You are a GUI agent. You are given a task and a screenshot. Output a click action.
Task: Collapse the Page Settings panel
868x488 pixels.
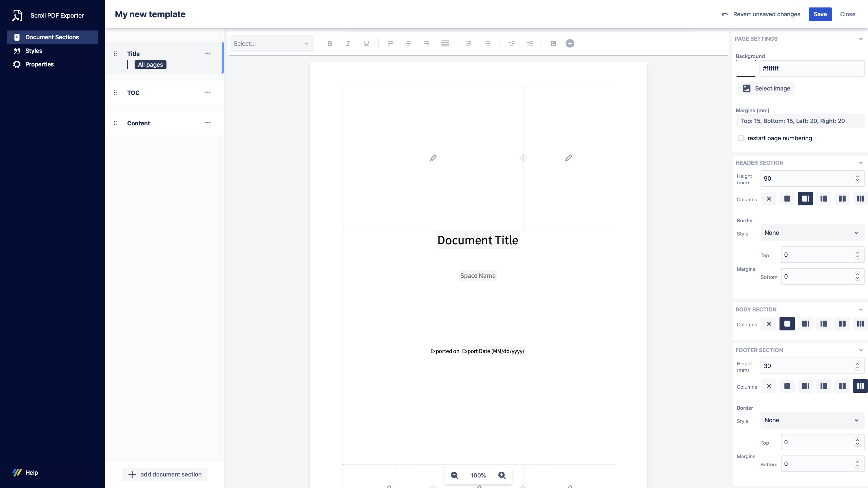[861, 39]
